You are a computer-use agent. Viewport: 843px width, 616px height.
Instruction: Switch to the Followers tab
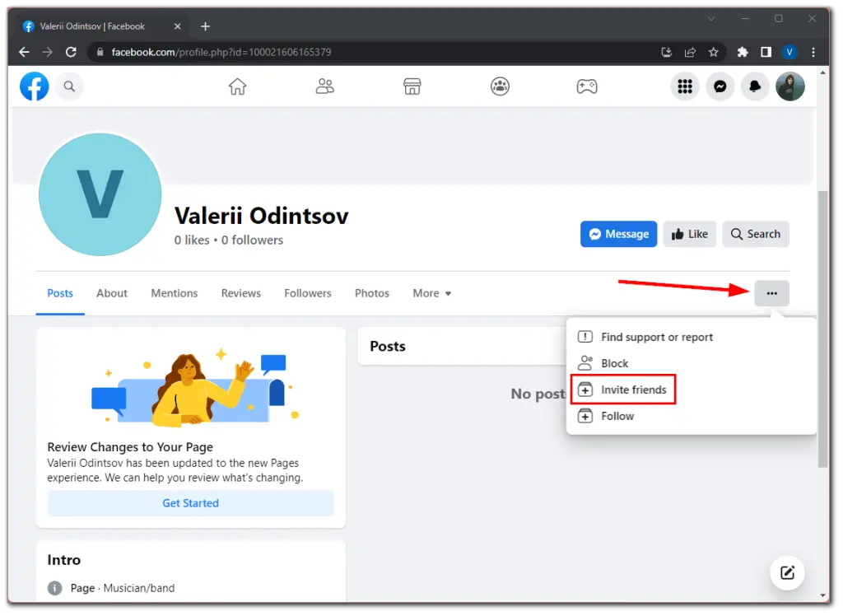point(308,293)
